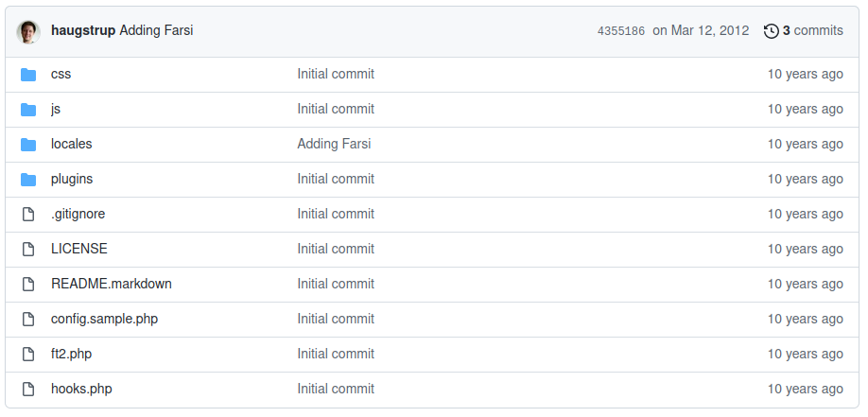This screenshot has width=868, height=417.
Task: Open the ft2.php file
Action: coord(71,355)
